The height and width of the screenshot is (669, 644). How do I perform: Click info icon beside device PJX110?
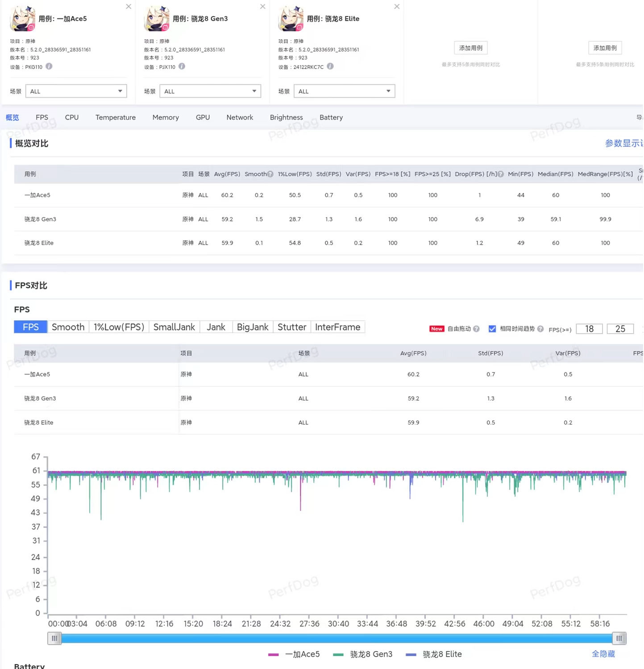tap(182, 66)
